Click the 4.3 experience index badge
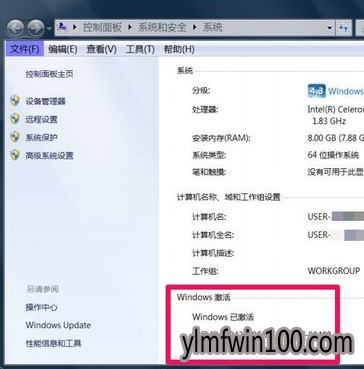Viewport: 364px width, 369px height. click(x=316, y=91)
